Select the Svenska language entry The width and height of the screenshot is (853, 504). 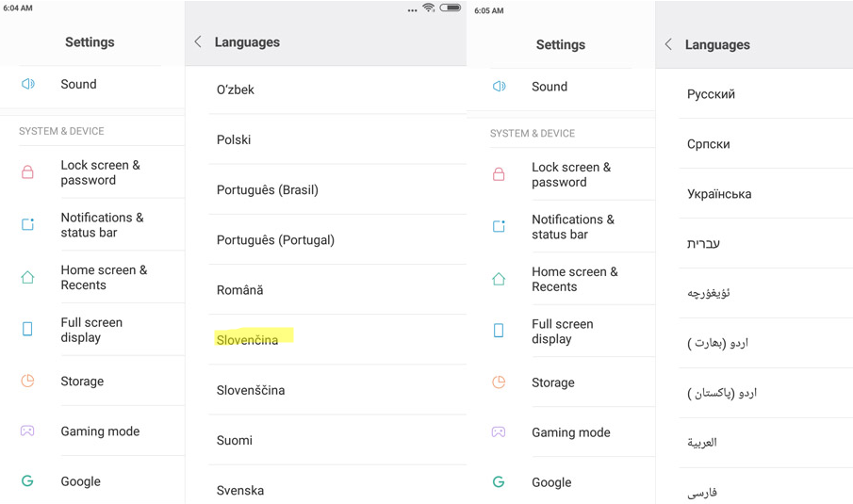coord(240,490)
